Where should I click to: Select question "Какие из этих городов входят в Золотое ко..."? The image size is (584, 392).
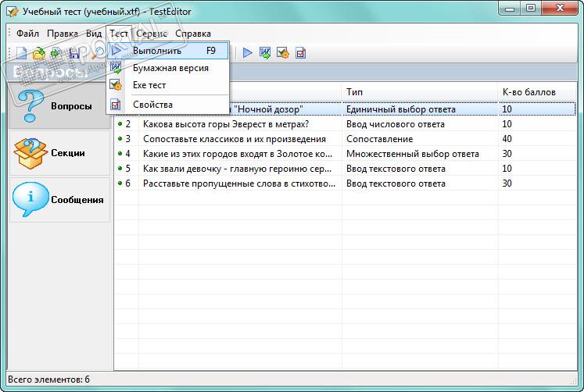point(238,154)
